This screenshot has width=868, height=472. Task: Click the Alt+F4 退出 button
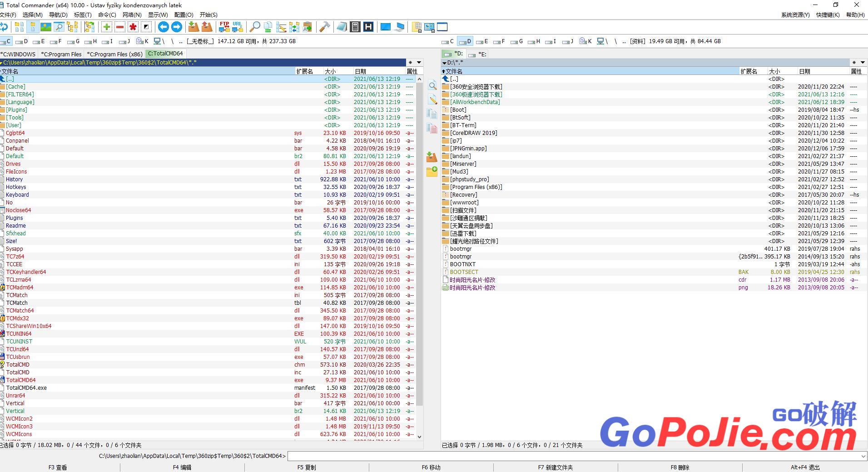tap(805, 467)
